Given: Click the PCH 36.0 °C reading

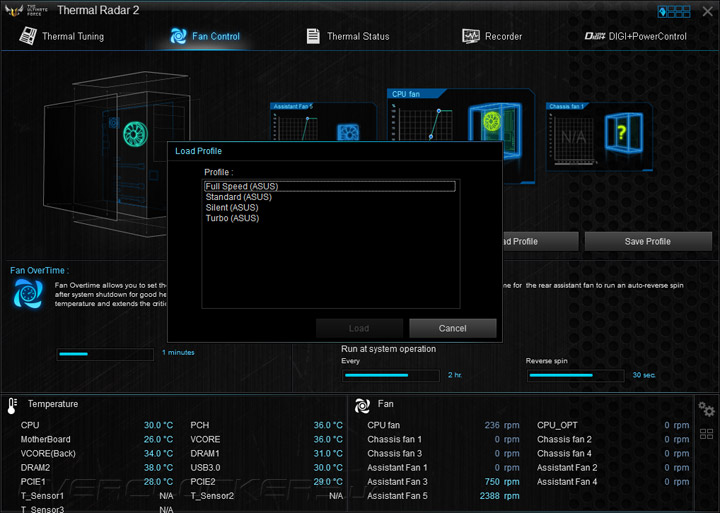Looking at the screenshot, I should (328, 425).
